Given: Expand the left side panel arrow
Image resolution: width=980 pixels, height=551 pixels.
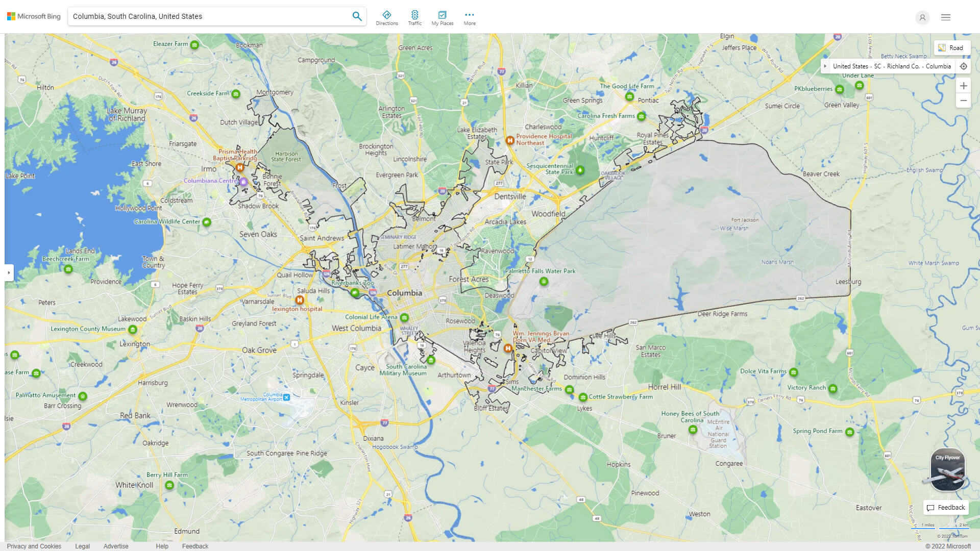Looking at the screenshot, I should (x=9, y=273).
